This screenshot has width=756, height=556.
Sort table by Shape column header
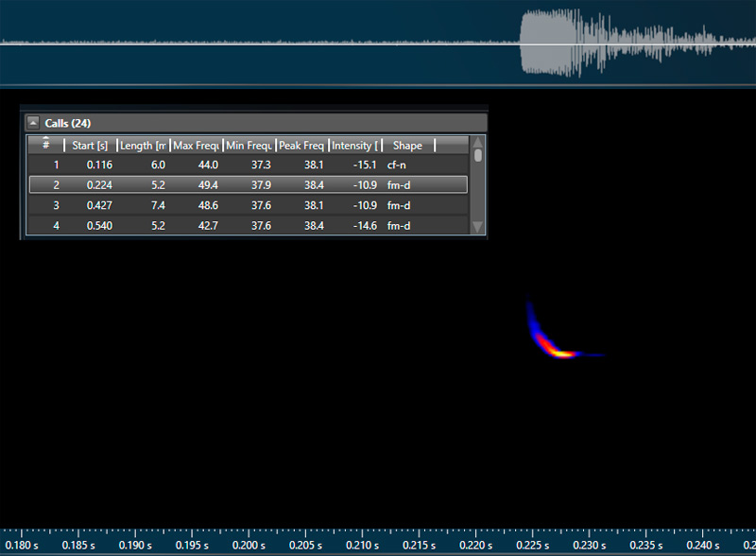[408, 146]
